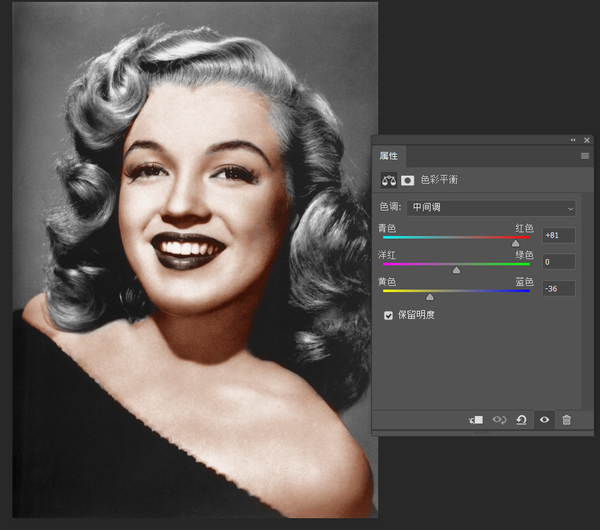Image resolution: width=600 pixels, height=530 pixels.
Task: Reset adjustment to defaults icon
Action: [521, 420]
